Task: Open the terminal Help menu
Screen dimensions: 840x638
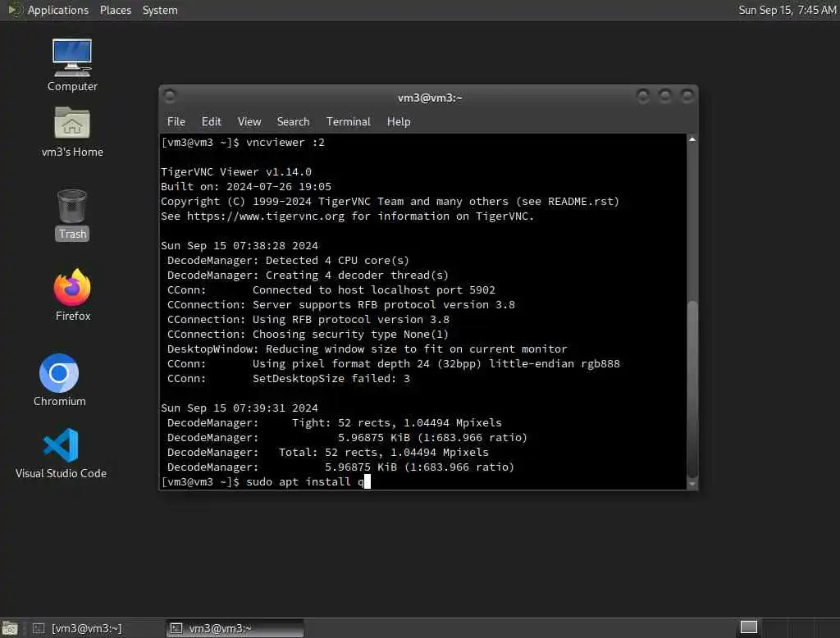Action: pyautogui.click(x=399, y=121)
